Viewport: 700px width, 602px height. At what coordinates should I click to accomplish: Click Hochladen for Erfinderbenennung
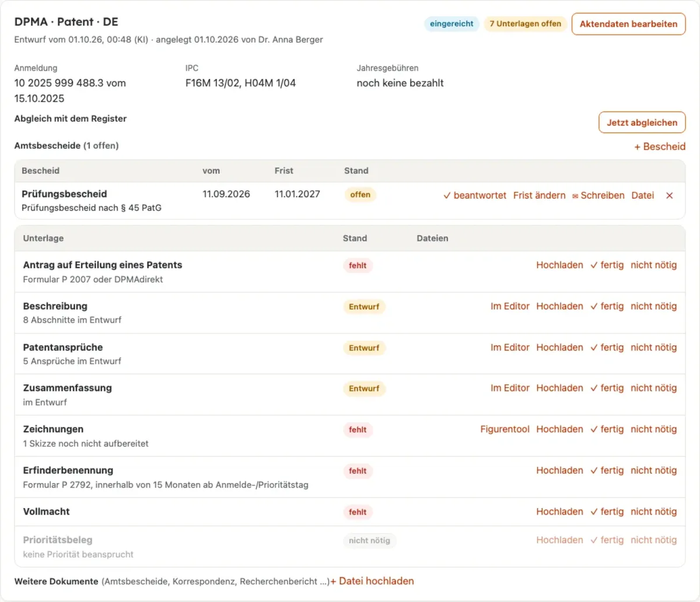pos(559,470)
